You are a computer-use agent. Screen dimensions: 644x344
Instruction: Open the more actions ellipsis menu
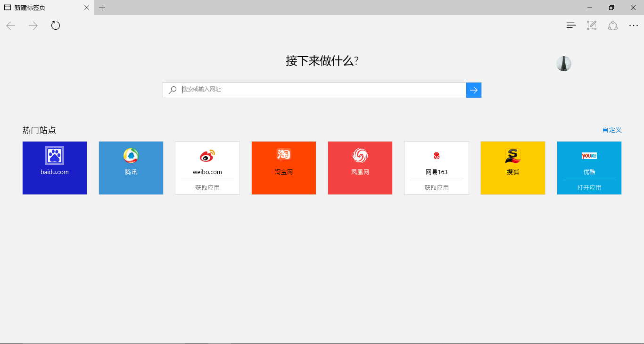634,25
